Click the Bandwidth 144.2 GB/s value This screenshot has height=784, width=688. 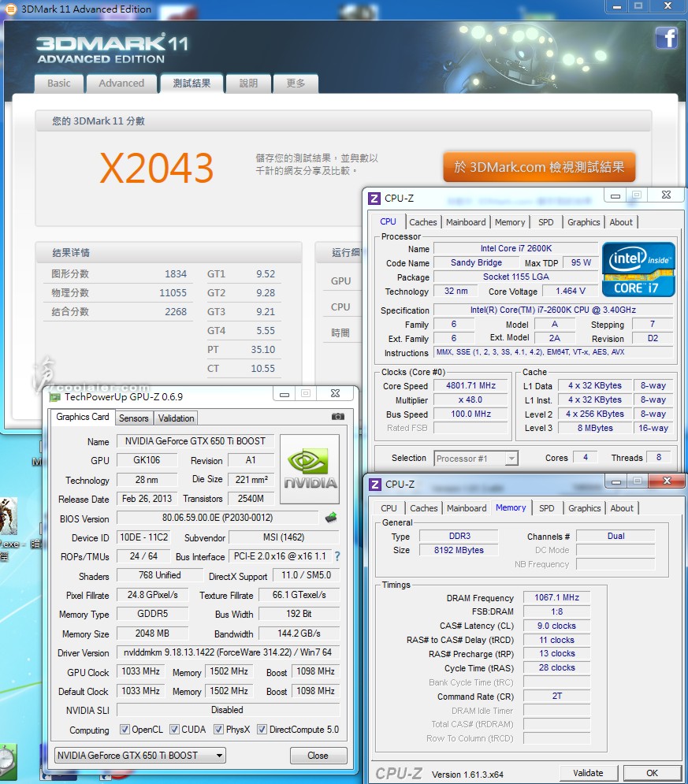tap(299, 634)
